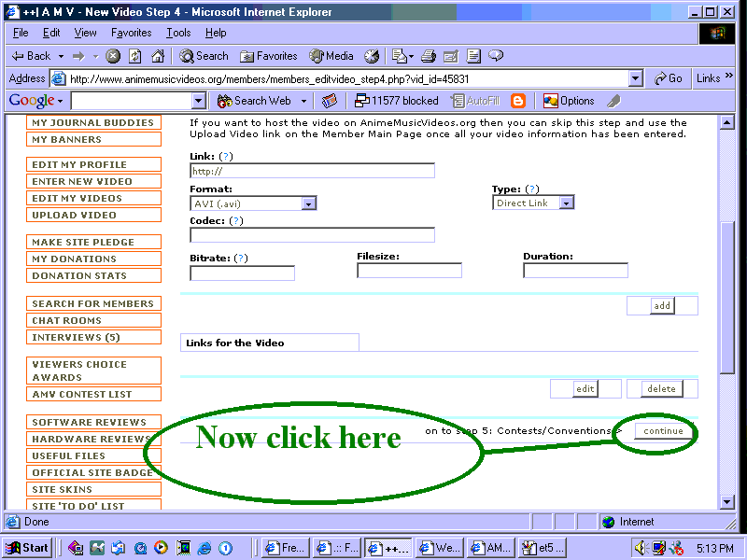The width and height of the screenshot is (747, 560).
Task: Click the Bitrate input field
Action: 242,273
